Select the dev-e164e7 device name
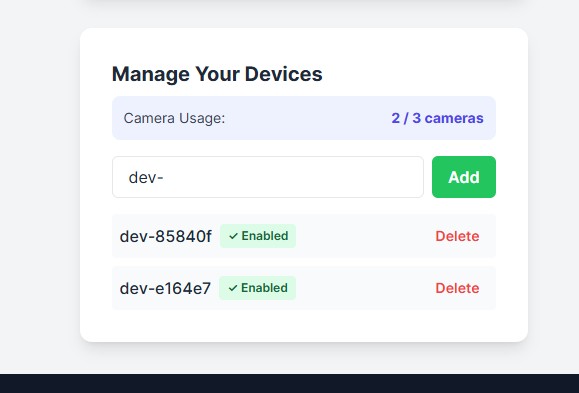Viewport: 579px width, 393px height. [165, 288]
